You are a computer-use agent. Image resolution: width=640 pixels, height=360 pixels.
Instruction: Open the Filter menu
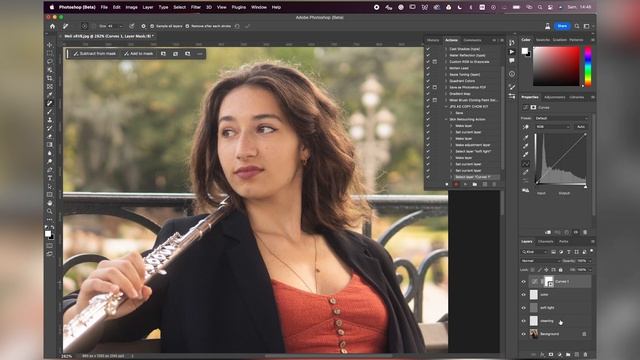tap(196, 7)
